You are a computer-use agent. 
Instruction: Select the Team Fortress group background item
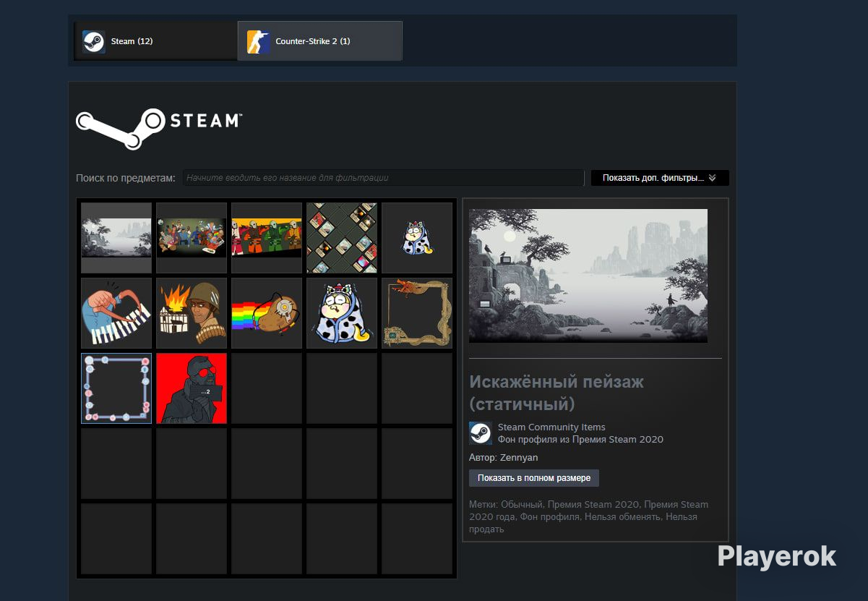coord(192,238)
